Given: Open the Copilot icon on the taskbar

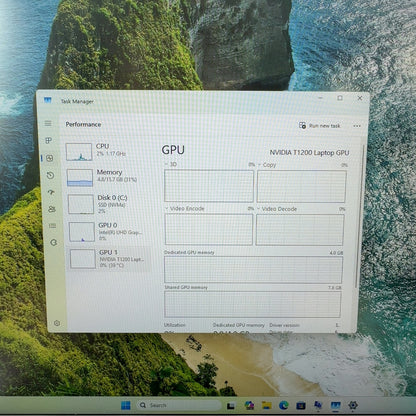Looking at the screenshot, I should (x=249, y=405).
